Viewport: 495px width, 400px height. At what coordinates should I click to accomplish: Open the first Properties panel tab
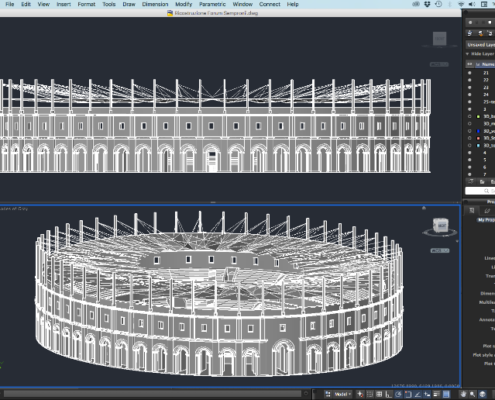[472, 210]
